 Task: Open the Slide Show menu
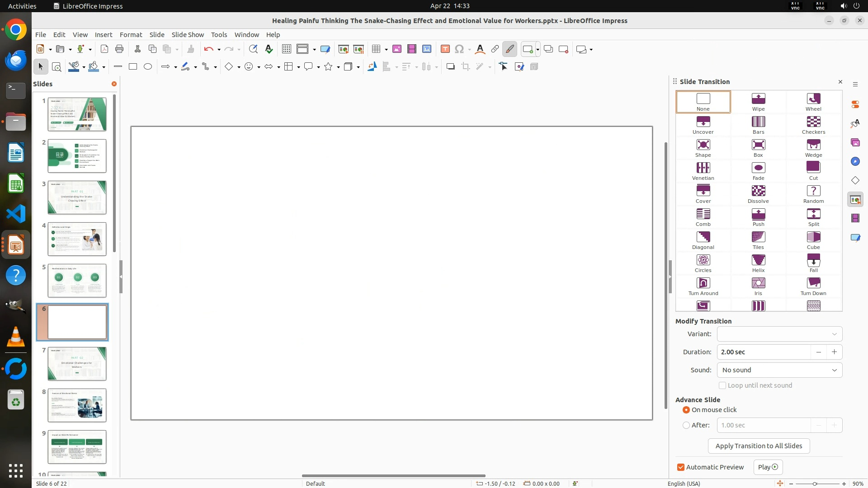point(188,35)
